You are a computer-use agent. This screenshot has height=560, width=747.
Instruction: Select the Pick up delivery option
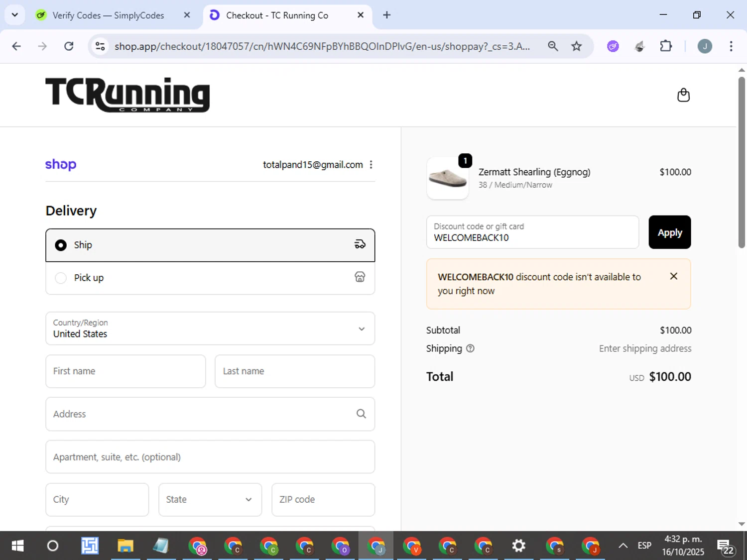pos(210,278)
